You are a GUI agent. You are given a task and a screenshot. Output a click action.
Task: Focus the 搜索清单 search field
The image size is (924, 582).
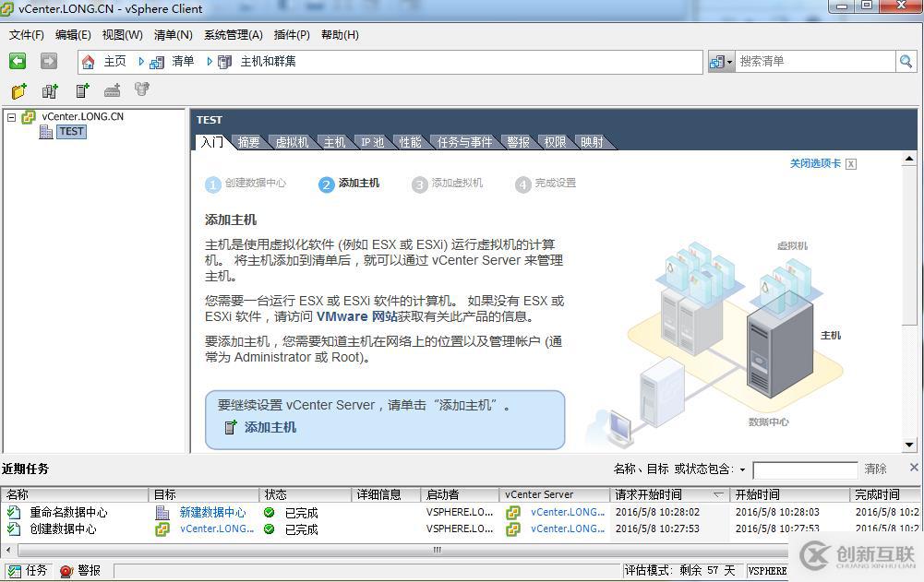pyautogui.click(x=815, y=61)
